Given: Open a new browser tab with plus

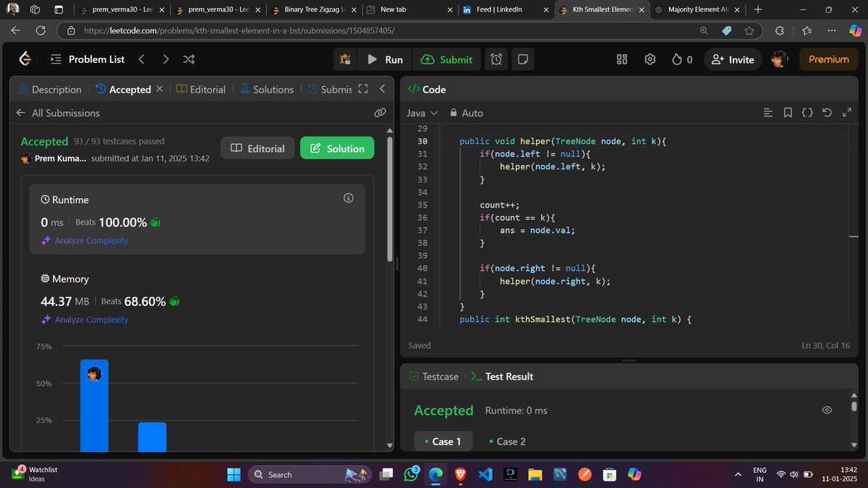Looking at the screenshot, I should [x=757, y=9].
